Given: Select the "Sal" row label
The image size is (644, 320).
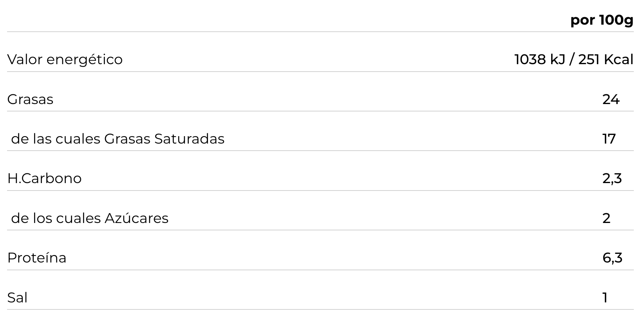Looking at the screenshot, I should coord(17,298).
